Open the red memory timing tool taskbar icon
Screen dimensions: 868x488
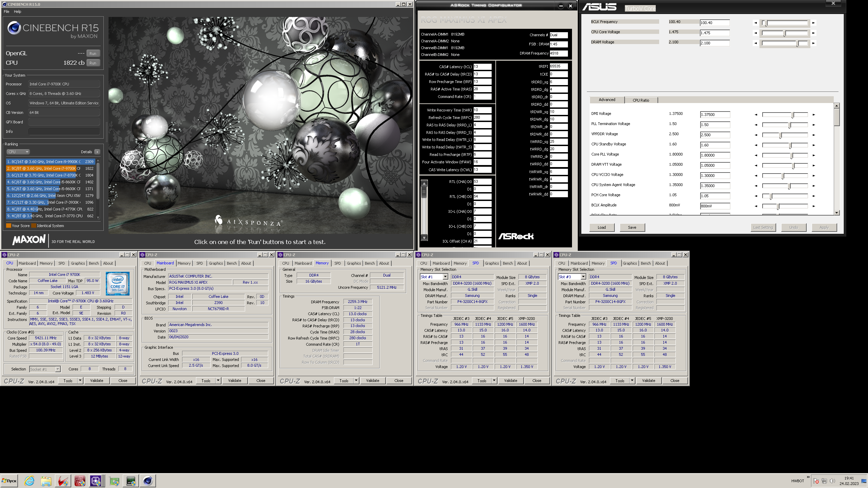[x=80, y=481]
